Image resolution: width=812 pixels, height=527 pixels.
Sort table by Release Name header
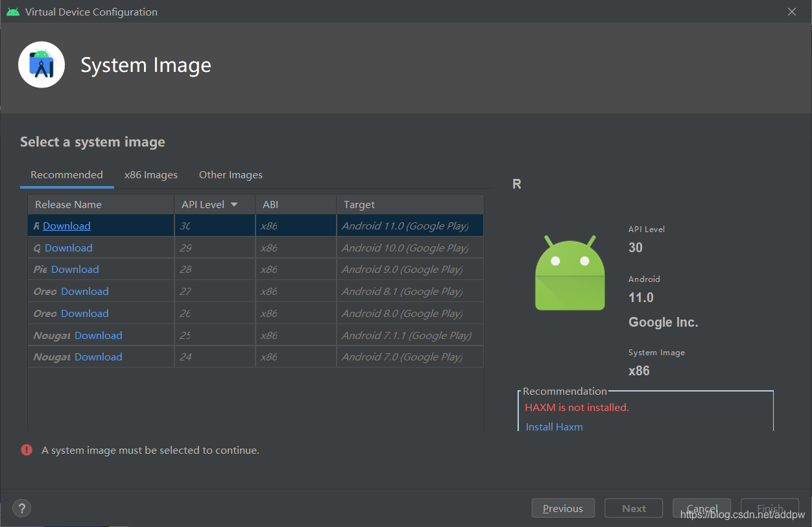[101, 204]
